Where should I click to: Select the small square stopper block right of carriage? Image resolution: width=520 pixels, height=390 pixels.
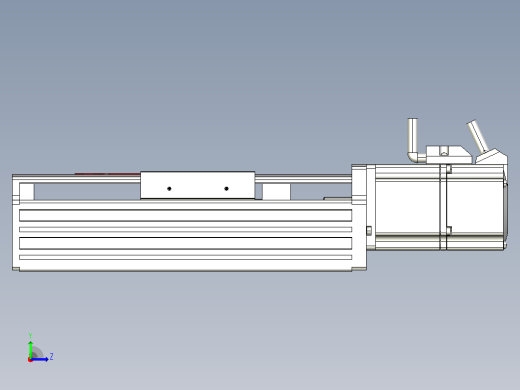pyautogui.click(x=276, y=192)
